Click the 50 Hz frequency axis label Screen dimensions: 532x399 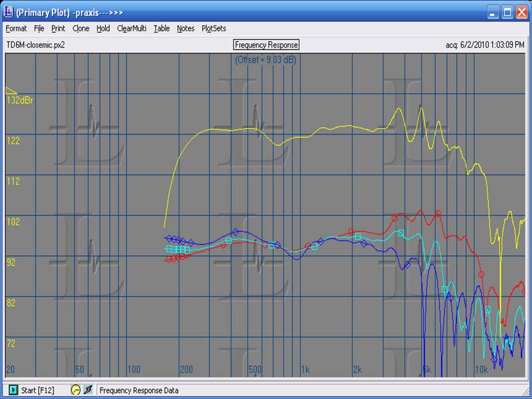tap(80, 370)
